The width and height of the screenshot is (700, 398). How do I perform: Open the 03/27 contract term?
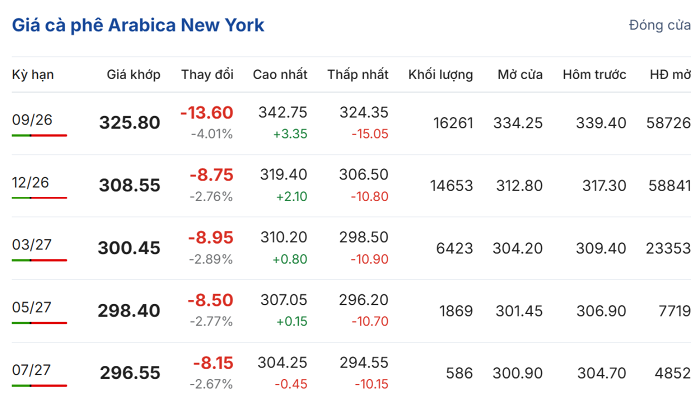32,245
